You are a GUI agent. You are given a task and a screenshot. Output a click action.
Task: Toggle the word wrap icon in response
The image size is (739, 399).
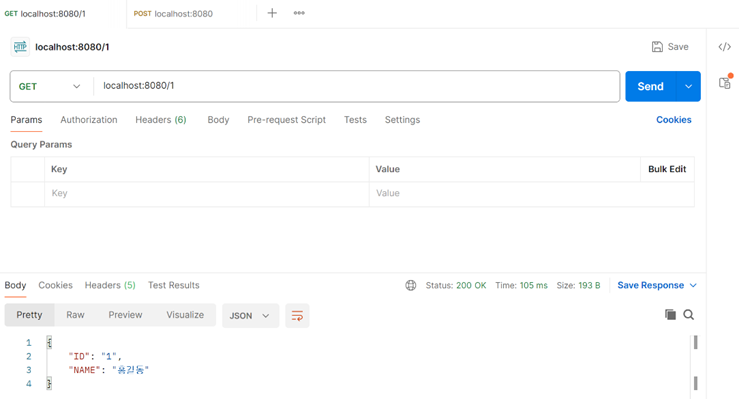(x=297, y=316)
